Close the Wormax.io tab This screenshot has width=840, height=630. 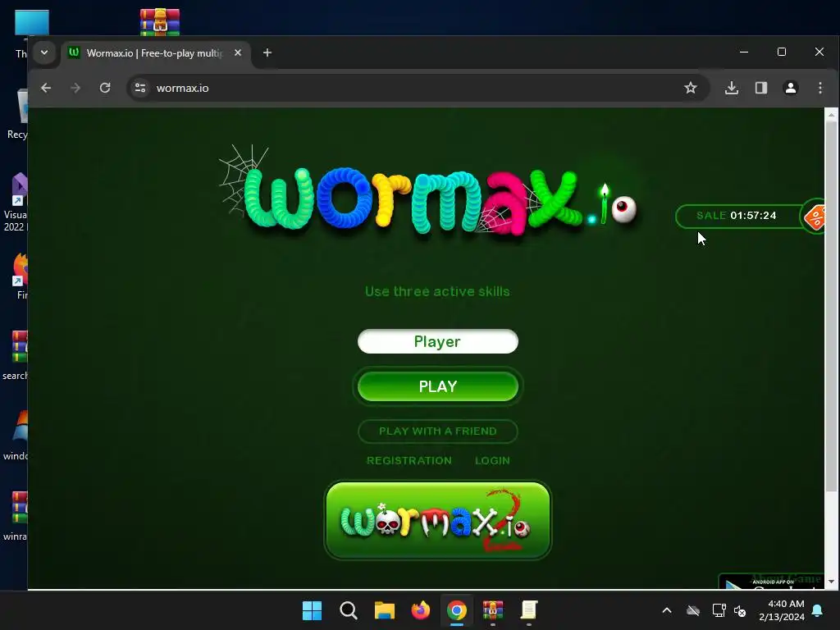click(238, 52)
